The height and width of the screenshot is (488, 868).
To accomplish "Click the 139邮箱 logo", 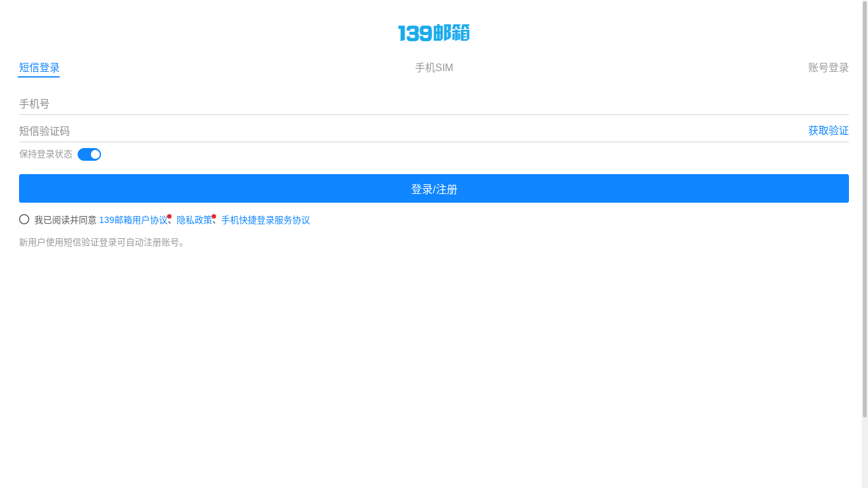I will click(x=434, y=33).
